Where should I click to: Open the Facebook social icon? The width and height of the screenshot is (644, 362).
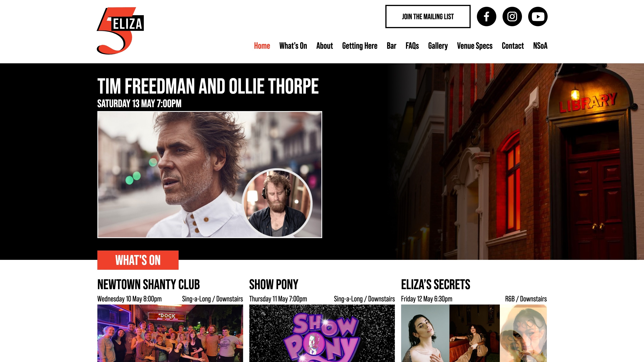click(487, 17)
